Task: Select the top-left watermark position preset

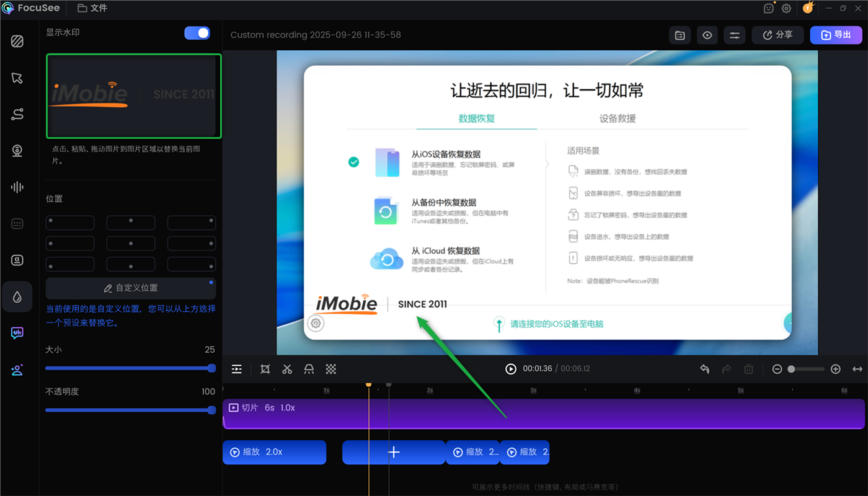Action: click(x=70, y=223)
